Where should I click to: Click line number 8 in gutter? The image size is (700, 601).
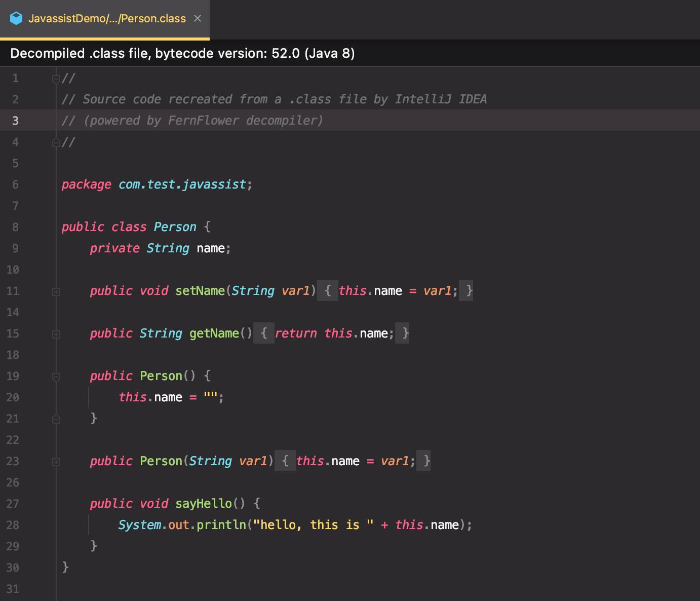pos(15,227)
